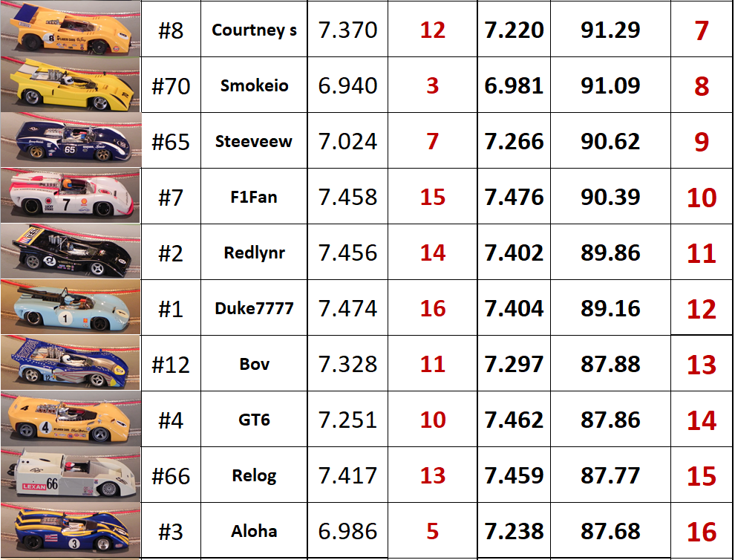Select the black #2 car picture
Screen dimensions: 735x560
tap(70, 252)
